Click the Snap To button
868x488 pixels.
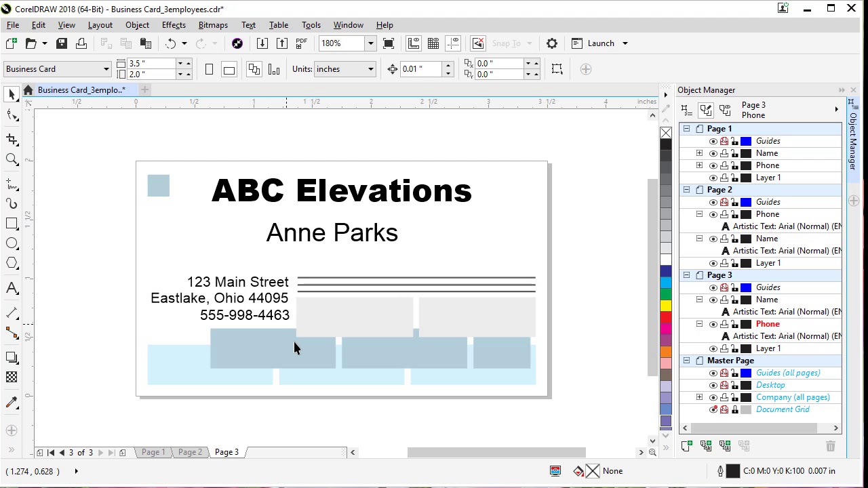pyautogui.click(x=507, y=43)
